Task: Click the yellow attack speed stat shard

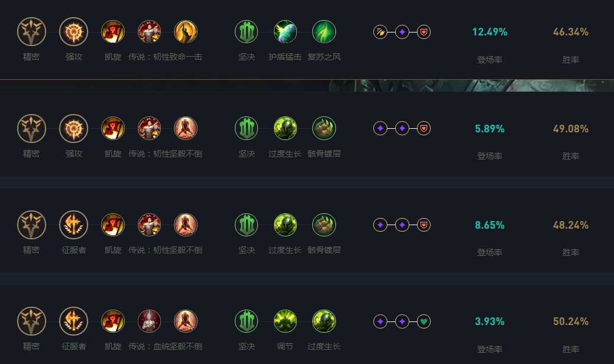Action: coord(380,32)
